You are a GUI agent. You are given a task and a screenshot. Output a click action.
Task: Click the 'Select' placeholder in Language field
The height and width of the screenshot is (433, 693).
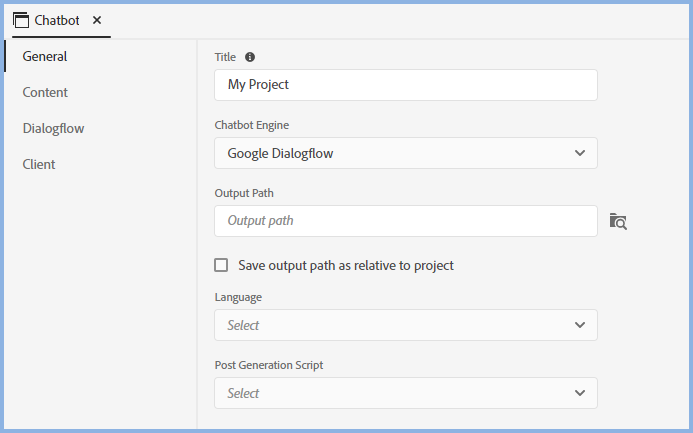[244, 325]
